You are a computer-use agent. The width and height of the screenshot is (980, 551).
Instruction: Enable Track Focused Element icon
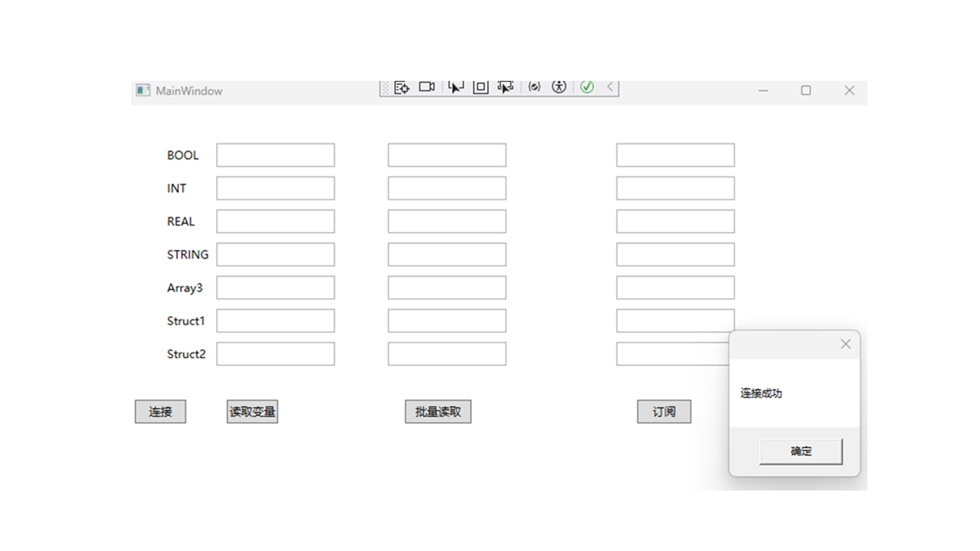(x=505, y=87)
